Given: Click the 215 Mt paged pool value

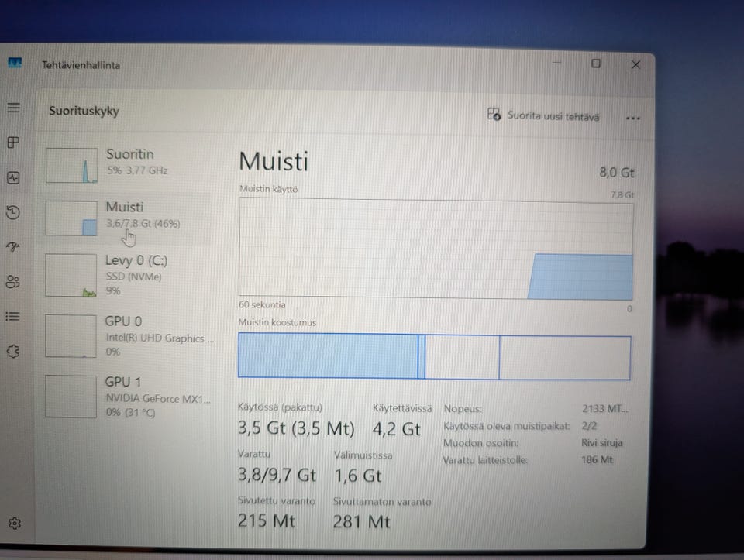Looking at the screenshot, I should [x=266, y=520].
